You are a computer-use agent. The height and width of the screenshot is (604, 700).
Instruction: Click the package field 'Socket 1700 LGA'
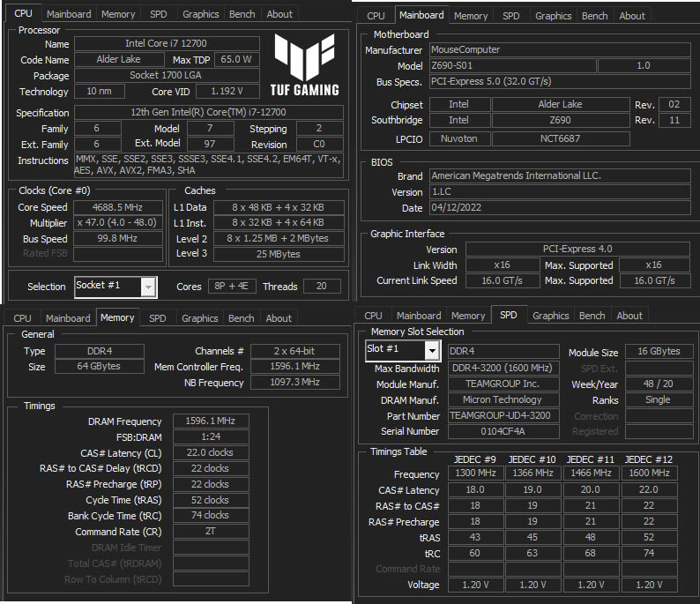(x=167, y=75)
